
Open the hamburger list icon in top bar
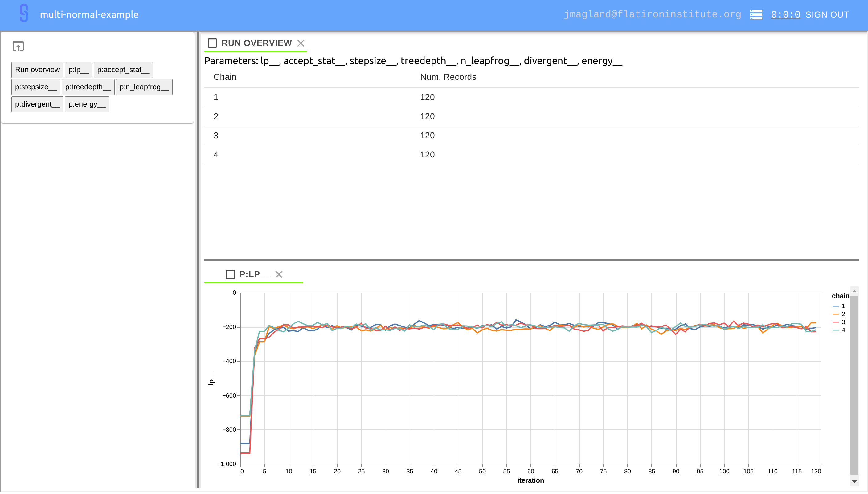tap(756, 14)
